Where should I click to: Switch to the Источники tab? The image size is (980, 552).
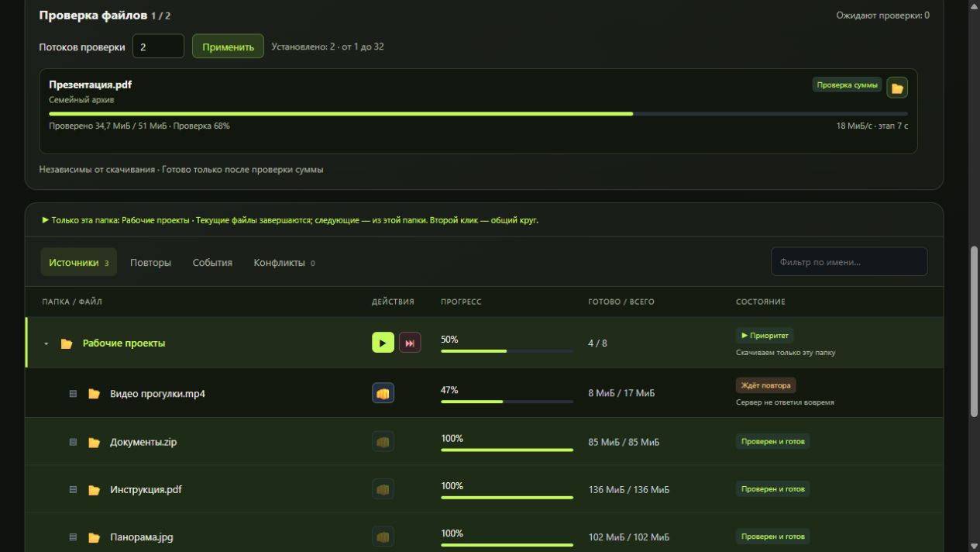[x=78, y=262]
